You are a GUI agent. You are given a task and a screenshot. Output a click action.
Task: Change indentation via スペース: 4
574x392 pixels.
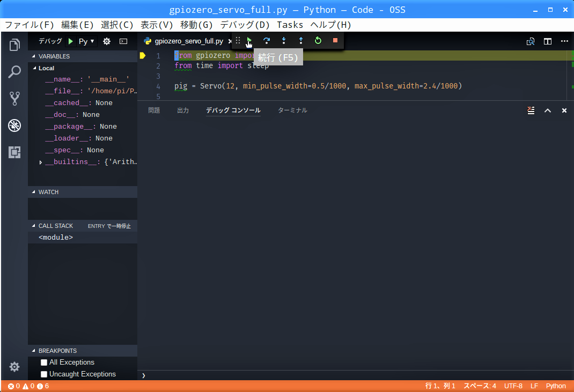click(480, 386)
